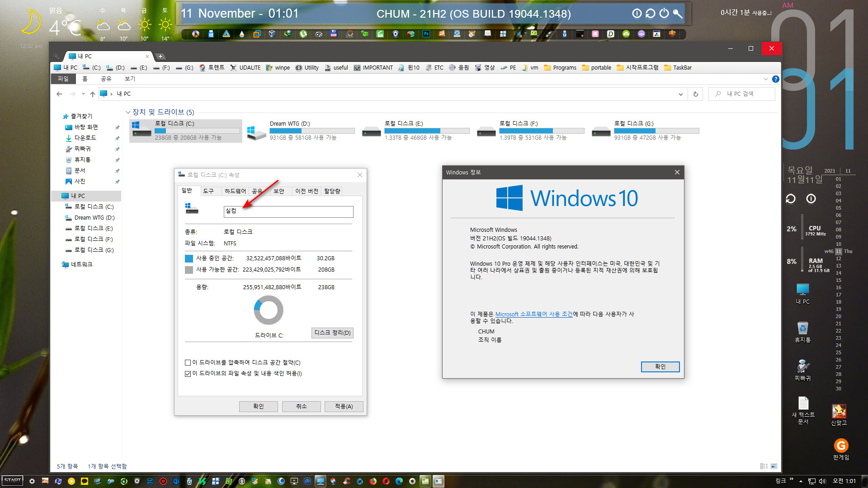
Task: Launch the yellow play-button player on taskbar
Action: point(71,481)
